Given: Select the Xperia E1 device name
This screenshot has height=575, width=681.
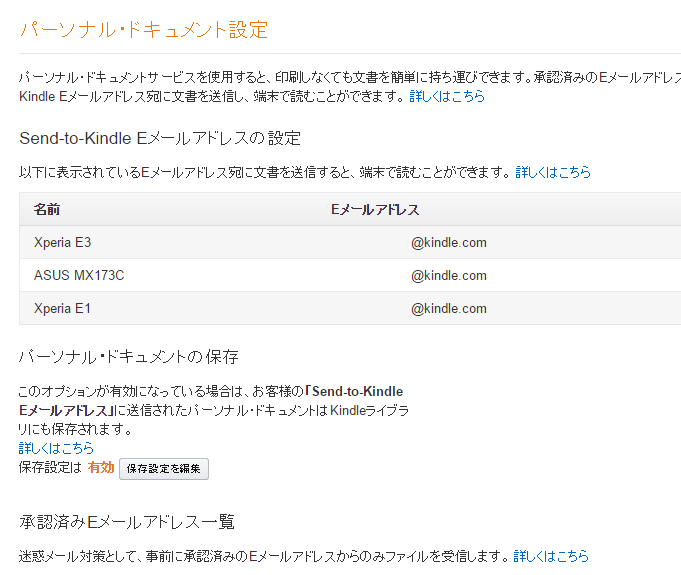Looking at the screenshot, I should tap(62, 308).
